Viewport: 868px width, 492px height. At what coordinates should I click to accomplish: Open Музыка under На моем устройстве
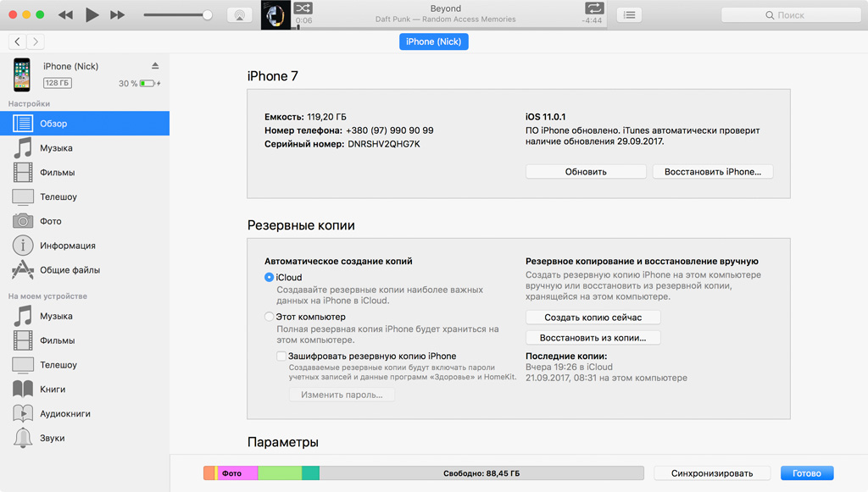pos(85,316)
